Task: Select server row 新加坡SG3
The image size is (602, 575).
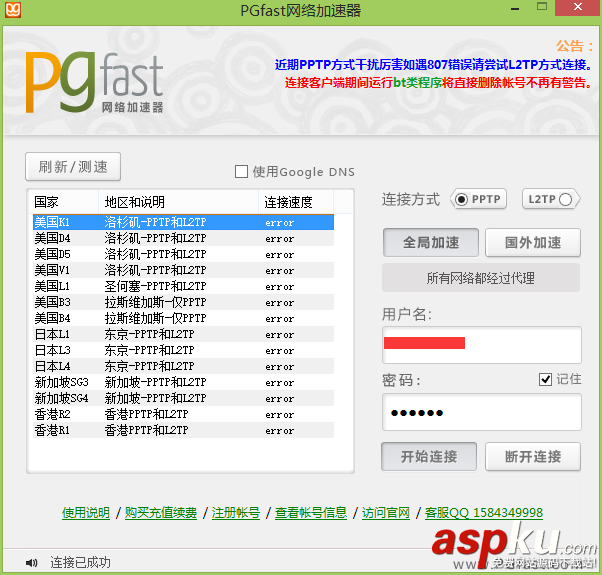Action: click(183, 382)
